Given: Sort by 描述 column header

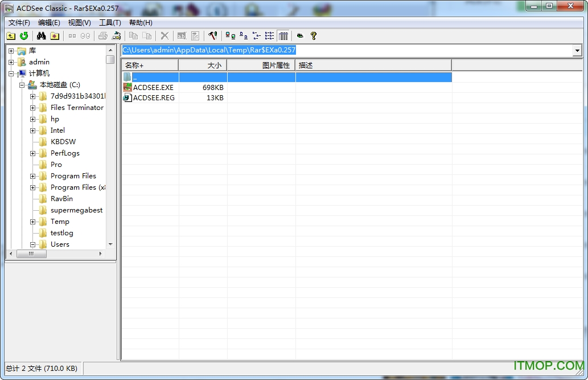Looking at the screenshot, I should (373, 66).
